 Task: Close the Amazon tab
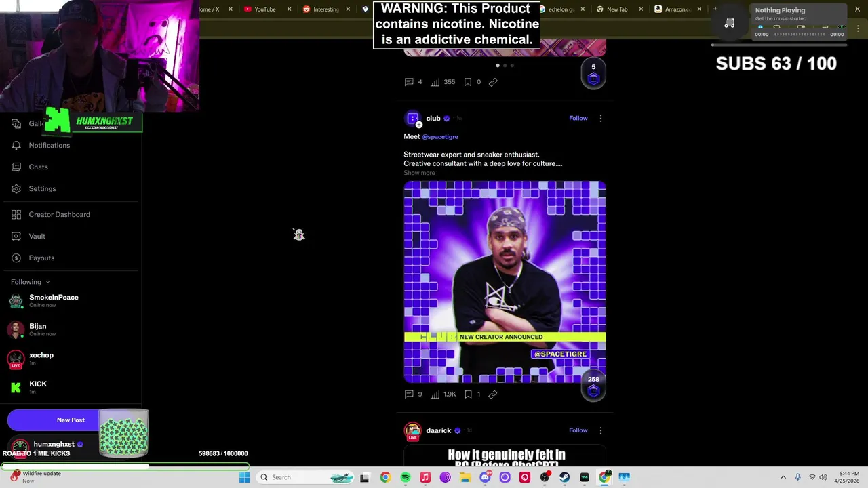[x=699, y=9]
